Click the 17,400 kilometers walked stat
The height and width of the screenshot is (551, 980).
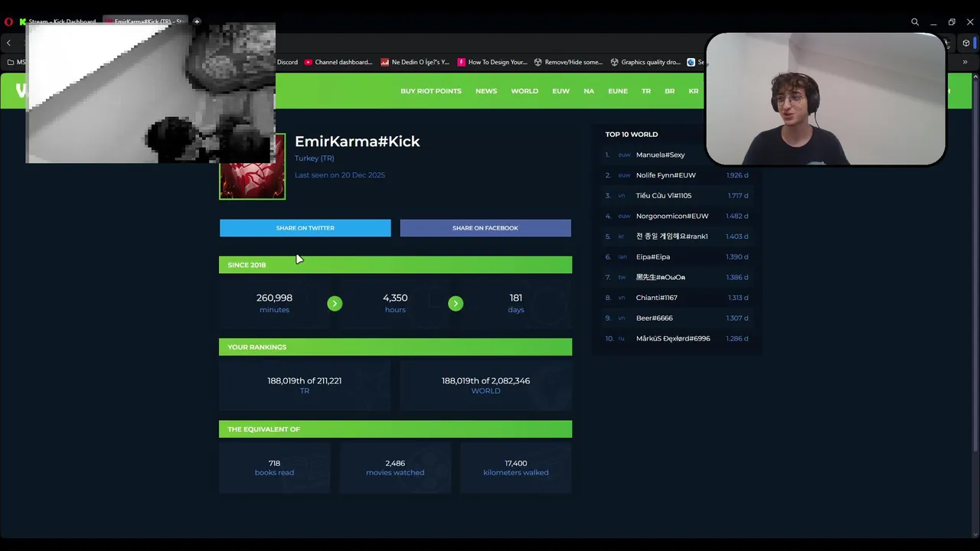click(516, 468)
